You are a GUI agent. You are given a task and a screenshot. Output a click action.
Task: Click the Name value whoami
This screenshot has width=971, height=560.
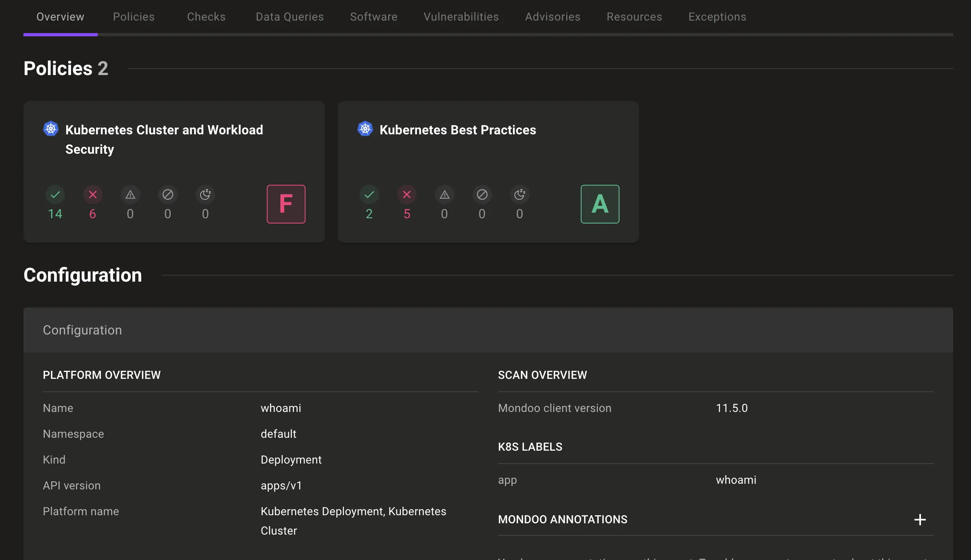pos(281,408)
